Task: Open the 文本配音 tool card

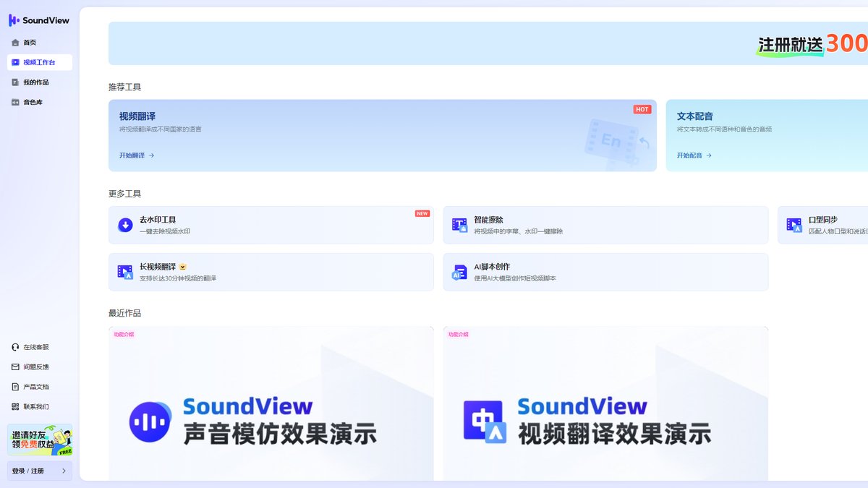Action: coord(767,135)
